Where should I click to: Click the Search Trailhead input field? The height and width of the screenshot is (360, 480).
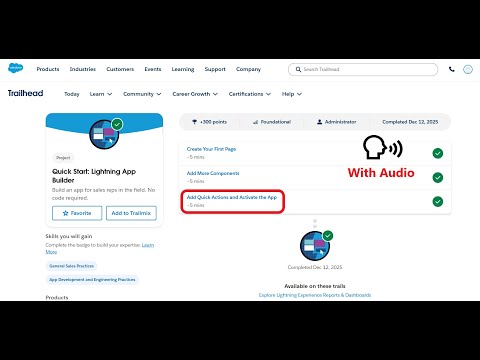[x=363, y=69]
